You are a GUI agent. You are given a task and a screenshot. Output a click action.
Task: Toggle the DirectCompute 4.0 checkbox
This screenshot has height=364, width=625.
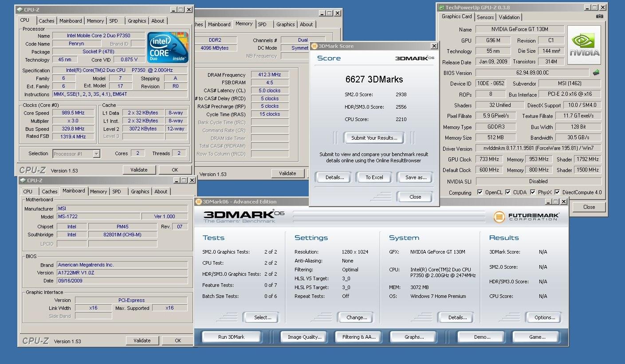coord(557,192)
